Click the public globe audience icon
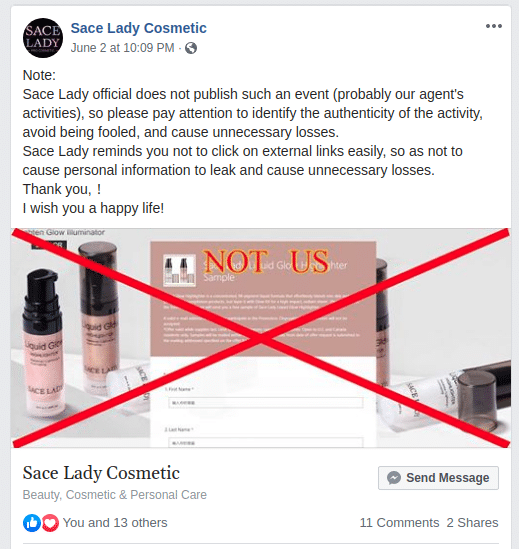 tap(191, 48)
